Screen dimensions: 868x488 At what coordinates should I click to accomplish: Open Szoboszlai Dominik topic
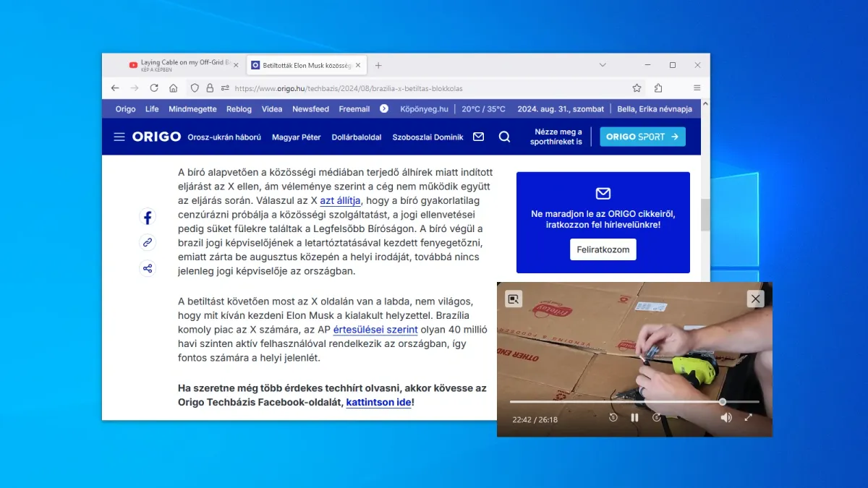click(x=427, y=137)
